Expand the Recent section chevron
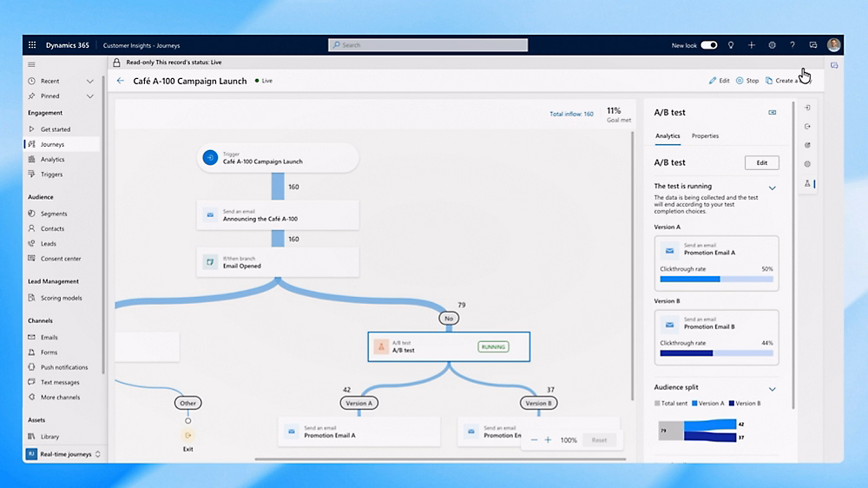This screenshot has width=868, height=488. 89,82
